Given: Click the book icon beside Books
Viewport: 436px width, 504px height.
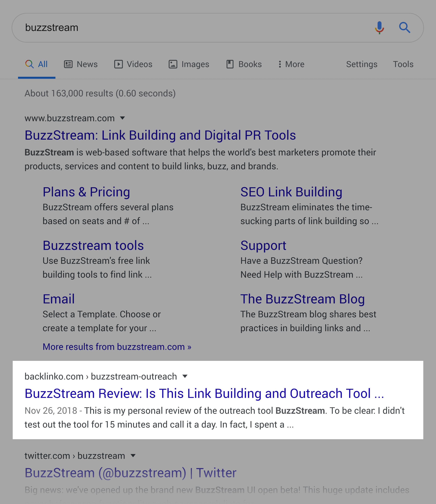Looking at the screenshot, I should [x=230, y=64].
